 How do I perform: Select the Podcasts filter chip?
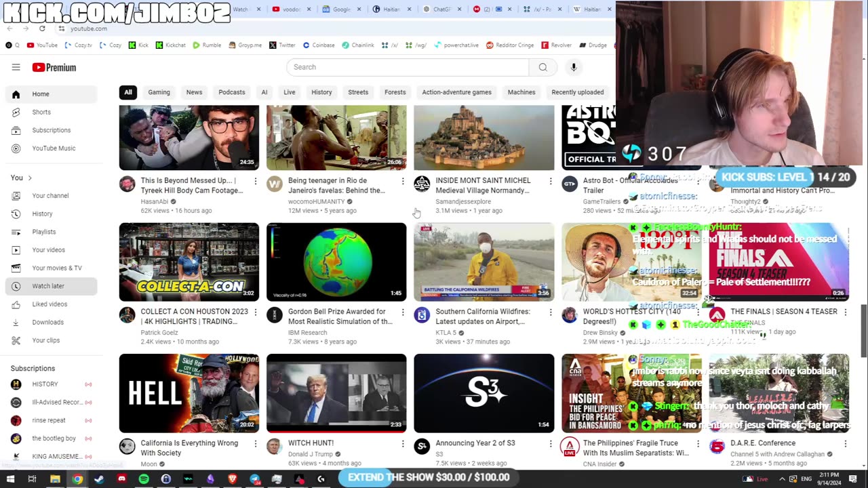[232, 92]
